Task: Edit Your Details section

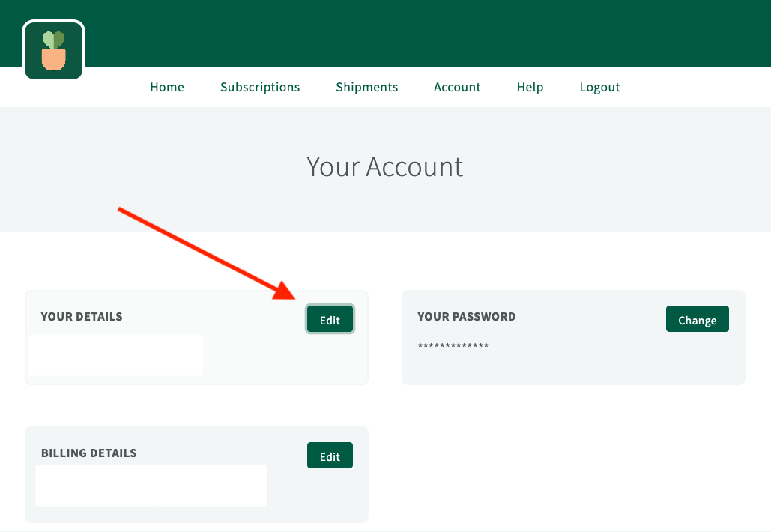Action: click(x=330, y=320)
